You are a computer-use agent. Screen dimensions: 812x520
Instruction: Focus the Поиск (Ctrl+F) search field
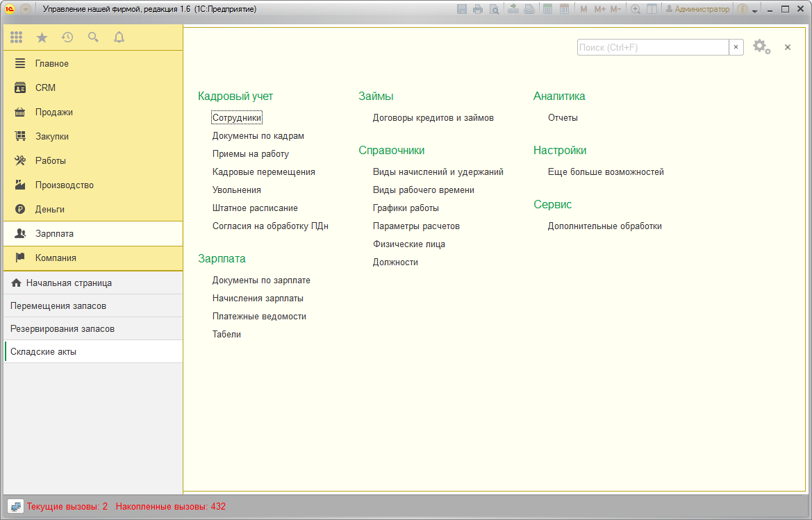point(653,47)
